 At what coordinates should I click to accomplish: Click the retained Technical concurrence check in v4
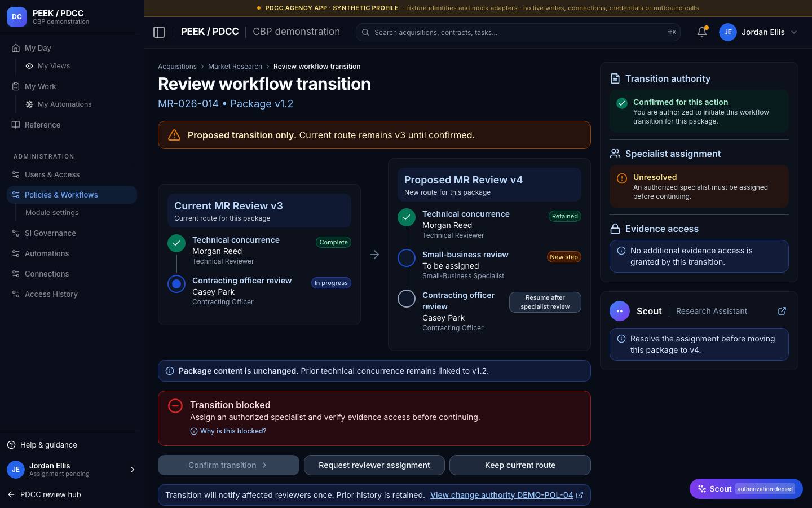(x=407, y=217)
